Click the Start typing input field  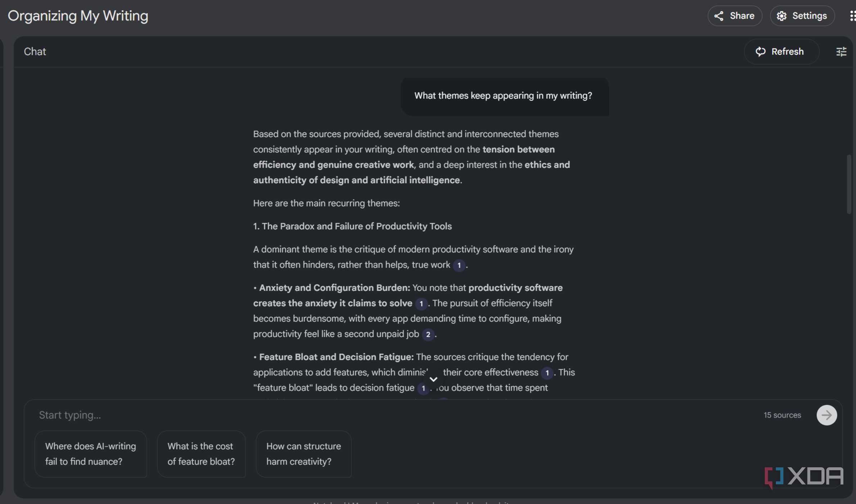point(360,415)
